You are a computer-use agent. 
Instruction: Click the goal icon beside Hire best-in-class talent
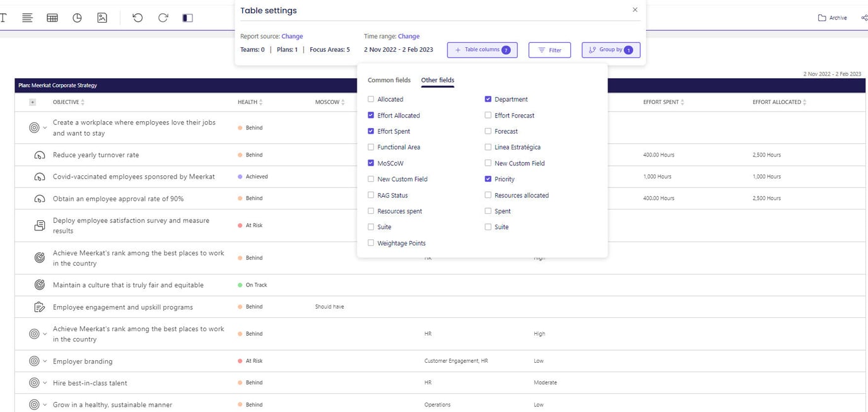pyautogui.click(x=34, y=383)
